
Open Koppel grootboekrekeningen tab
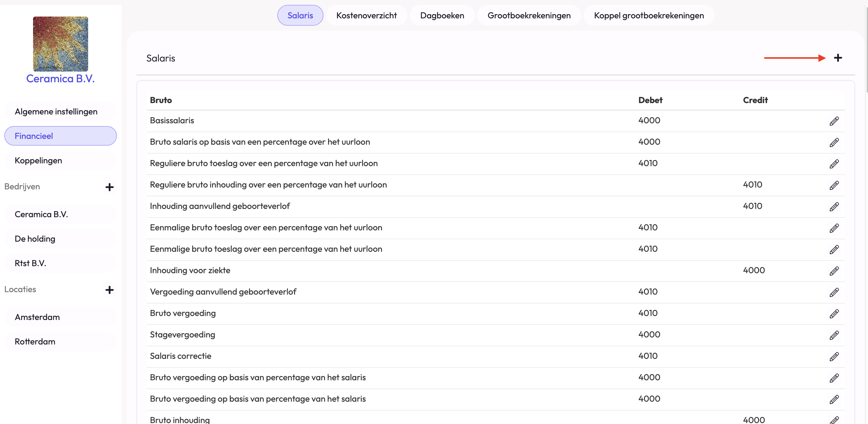[649, 16]
